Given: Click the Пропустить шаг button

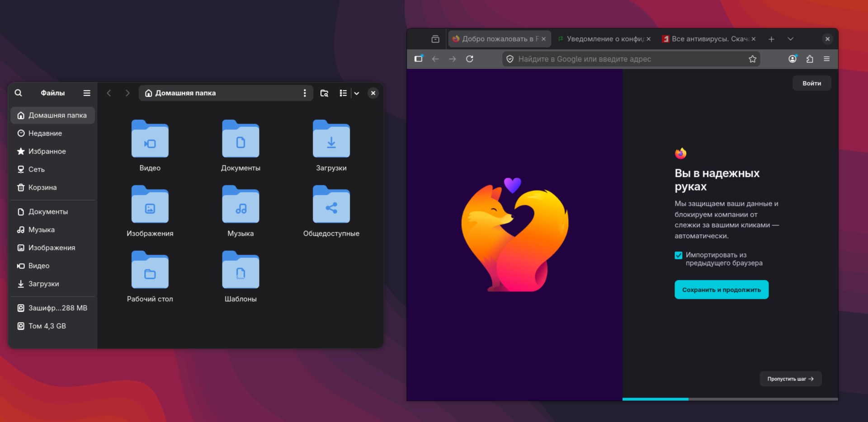Looking at the screenshot, I should (x=790, y=379).
